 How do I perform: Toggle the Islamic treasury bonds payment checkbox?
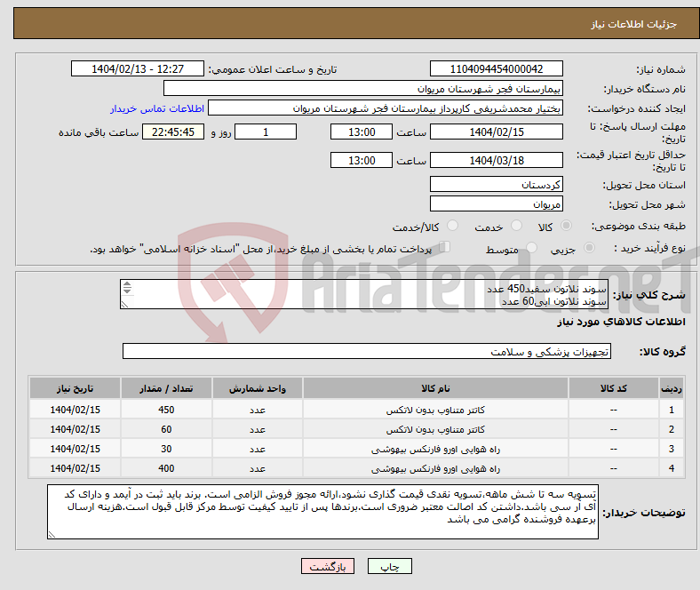(445, 246)
